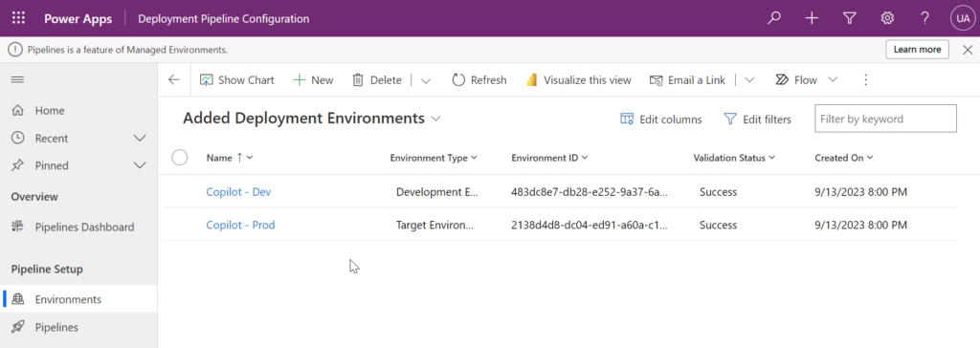Open the Copilot - Prod record link

240,225
